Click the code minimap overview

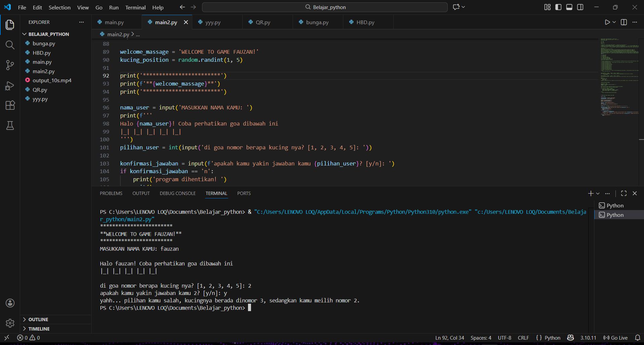(619, 77)
